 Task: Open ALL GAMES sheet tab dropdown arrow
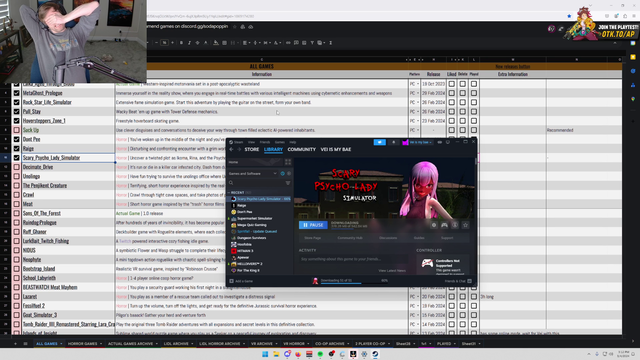tap(61, 344)
